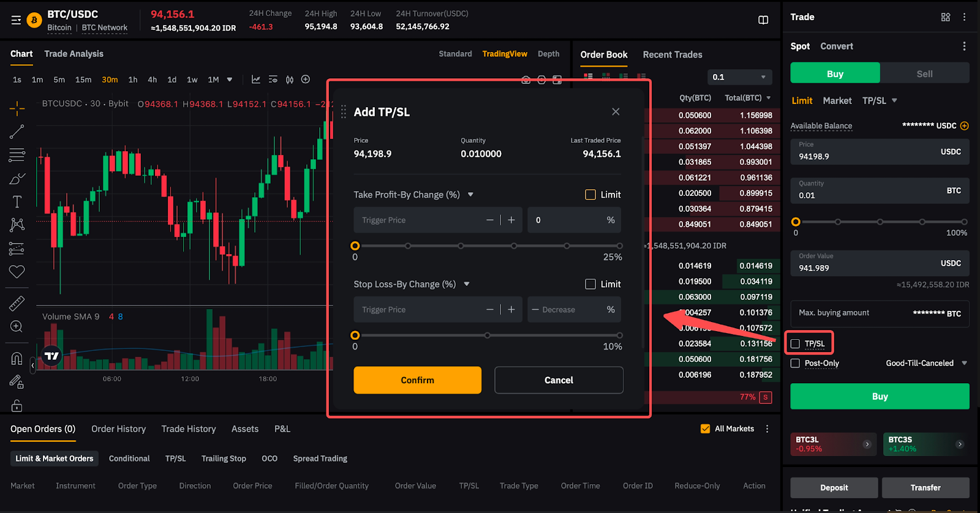Click the Take Profit slider handle at 0
Screen dimensions: 980x513
click(355, 246)
